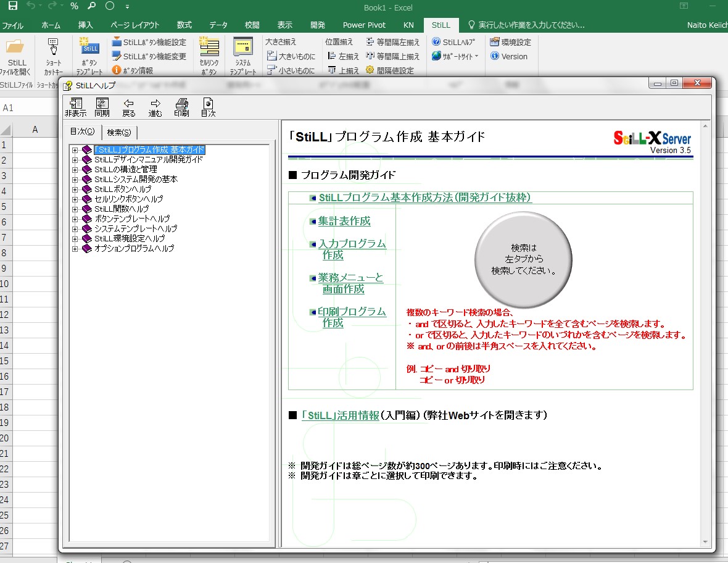Expand StiLLデザインマニュアル開発ガイド tree node
Viewport: 728px width, 563px height.
tap(75, 160)
